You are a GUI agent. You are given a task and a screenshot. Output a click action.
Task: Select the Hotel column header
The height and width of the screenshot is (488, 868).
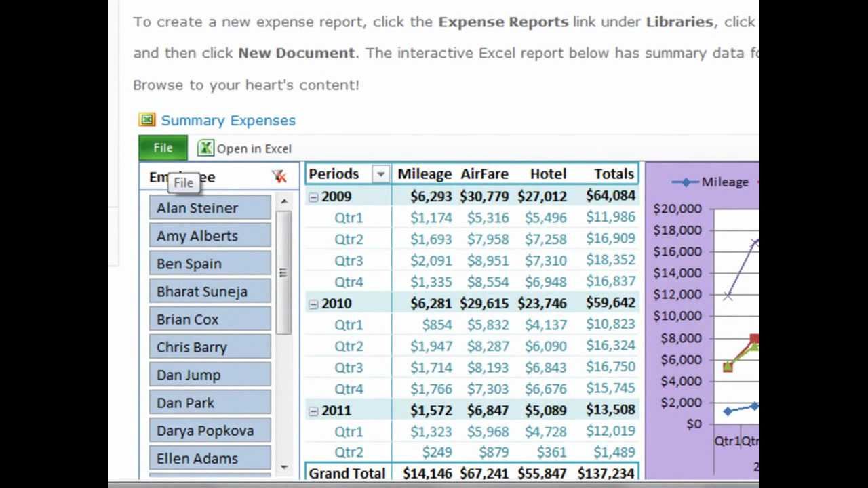(548, 174)
